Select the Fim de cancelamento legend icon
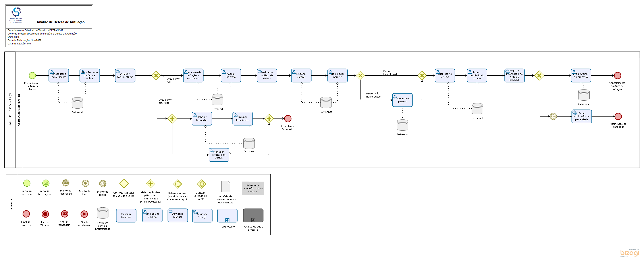 pos(84,214)
